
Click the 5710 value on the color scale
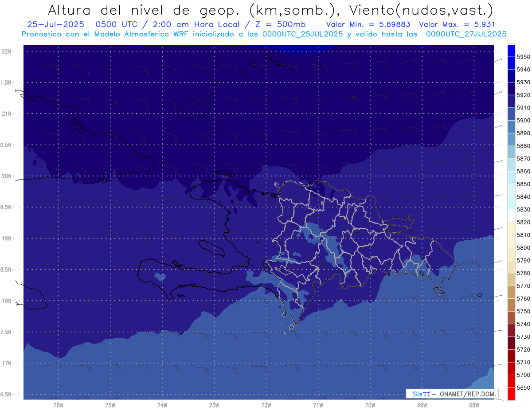[x=524, y=362]
